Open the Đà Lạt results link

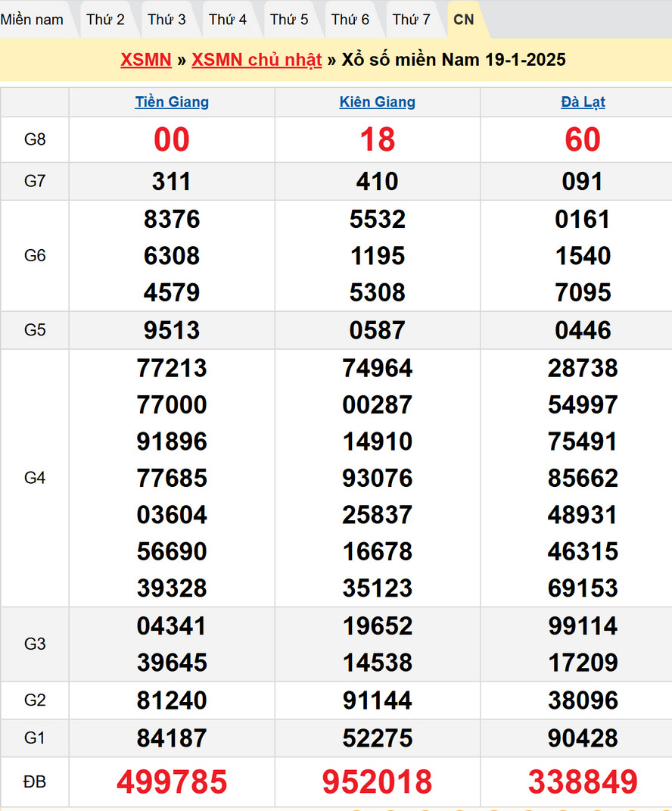tap(583, 102)
